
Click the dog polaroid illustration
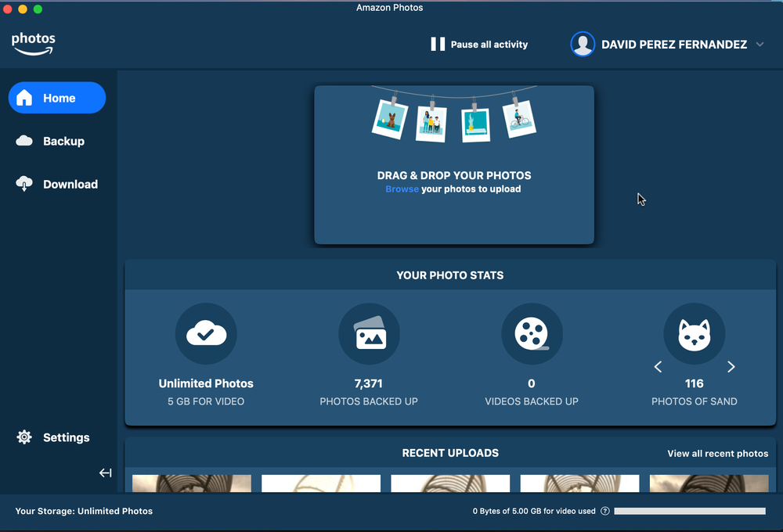click(x=390, y=119)
